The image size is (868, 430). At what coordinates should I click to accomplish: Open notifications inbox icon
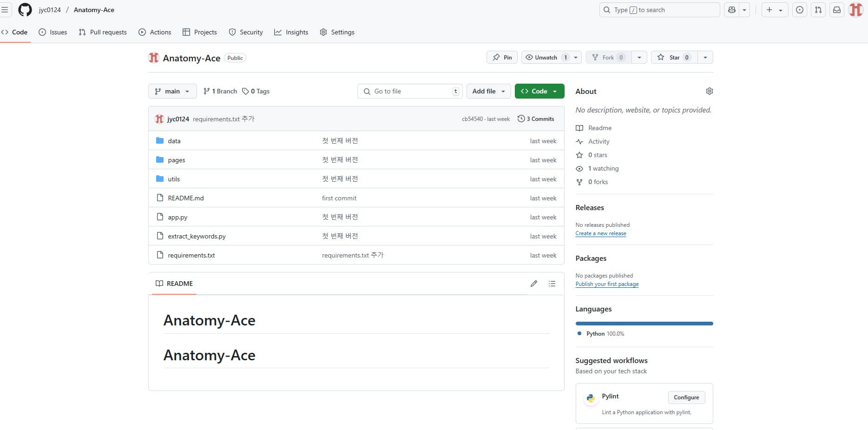coord(837,10)
